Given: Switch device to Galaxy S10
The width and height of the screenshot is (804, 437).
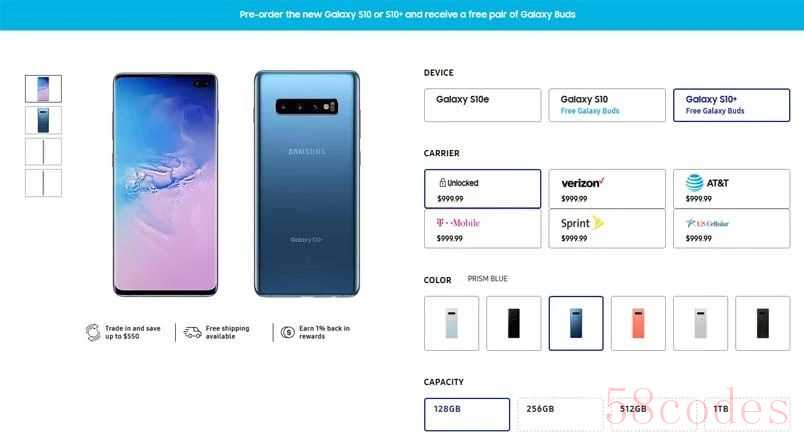Looking at the screenshot, I should click(607, 105).
